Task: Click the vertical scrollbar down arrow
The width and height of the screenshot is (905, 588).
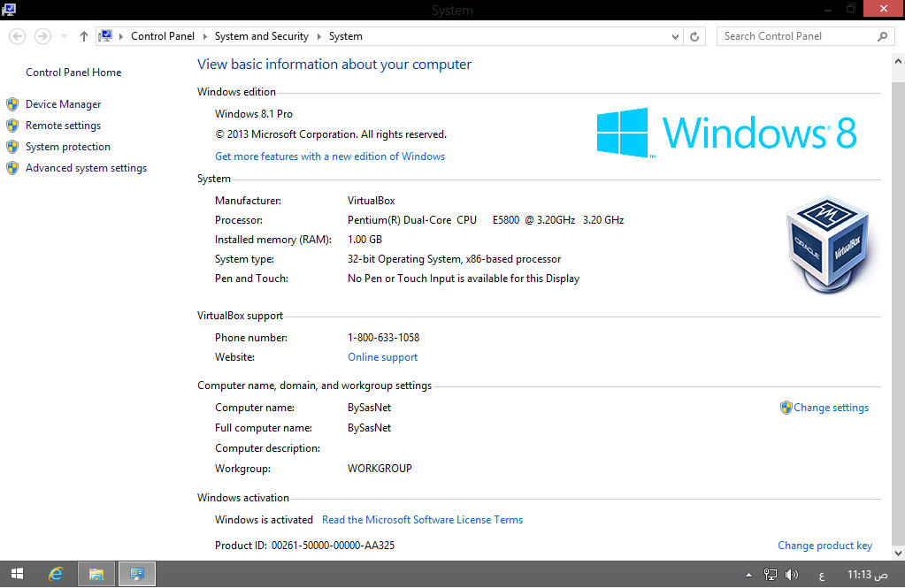Action: pos(898,553)
